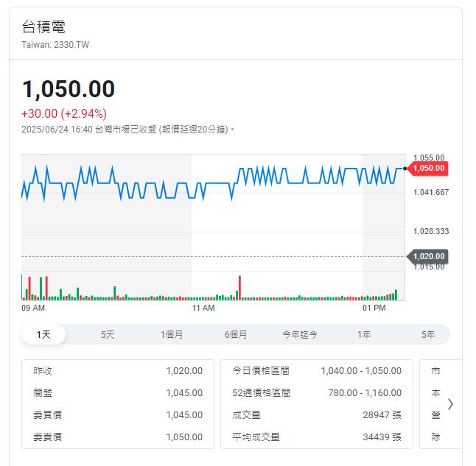Screen dimensions: 476x466
Task: Click the 780.00 - 1,160.00 range value
Action: [365, 393]
